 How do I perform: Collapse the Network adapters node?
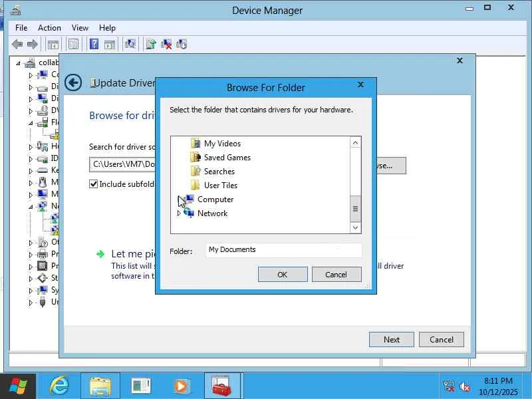click(31, 206)
